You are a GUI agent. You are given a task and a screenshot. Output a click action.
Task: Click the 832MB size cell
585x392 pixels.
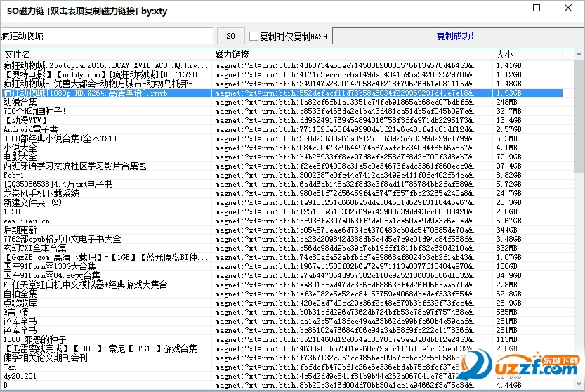[x=506, y=248]
